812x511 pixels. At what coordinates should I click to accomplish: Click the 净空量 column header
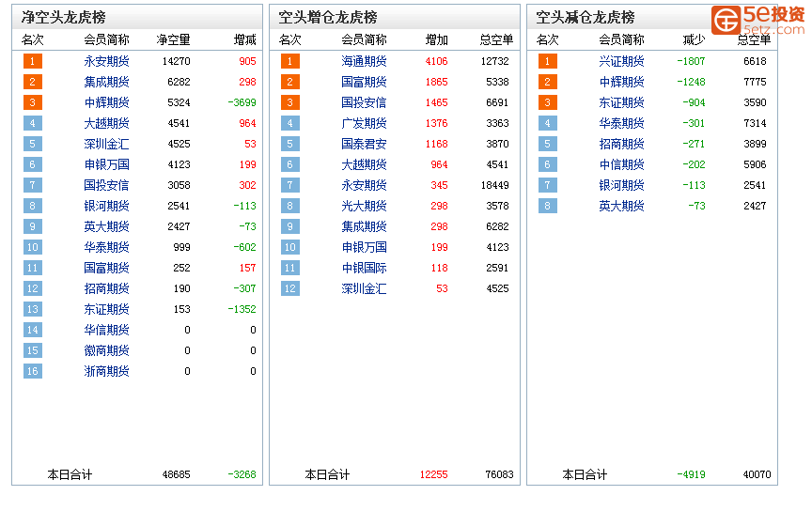pos(174,39)
